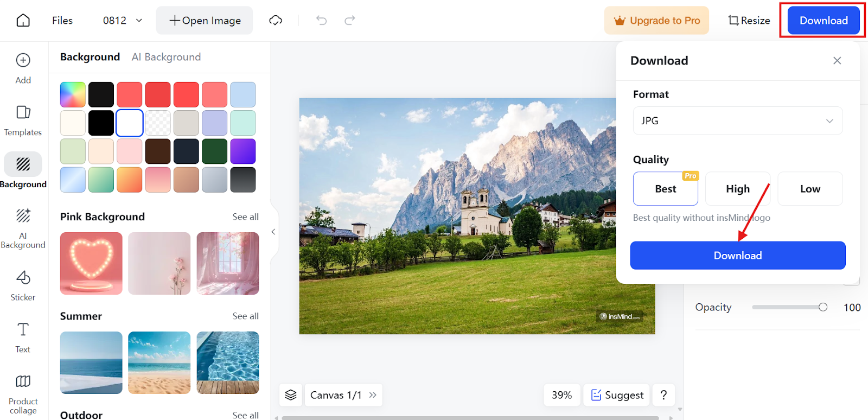This screenshot has height=420, width=868.
Task: Pick the purple color swatch
Action: pyautogui.click(x=243, y=151)
